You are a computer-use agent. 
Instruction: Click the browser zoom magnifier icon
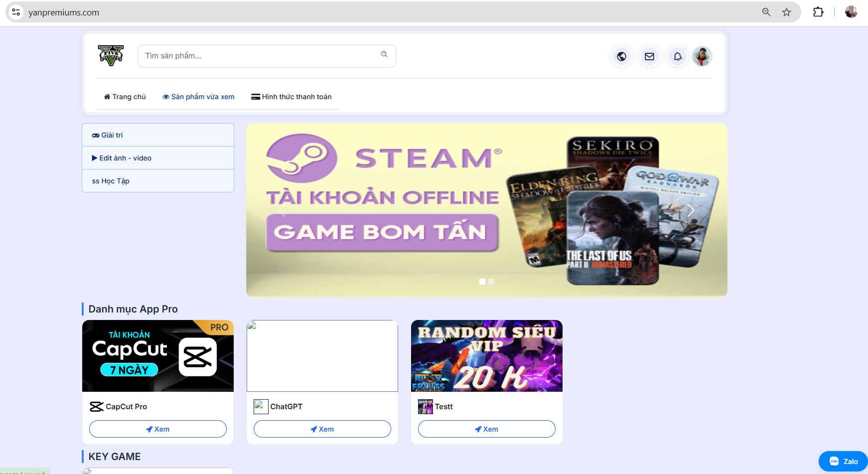pos(766,12)
